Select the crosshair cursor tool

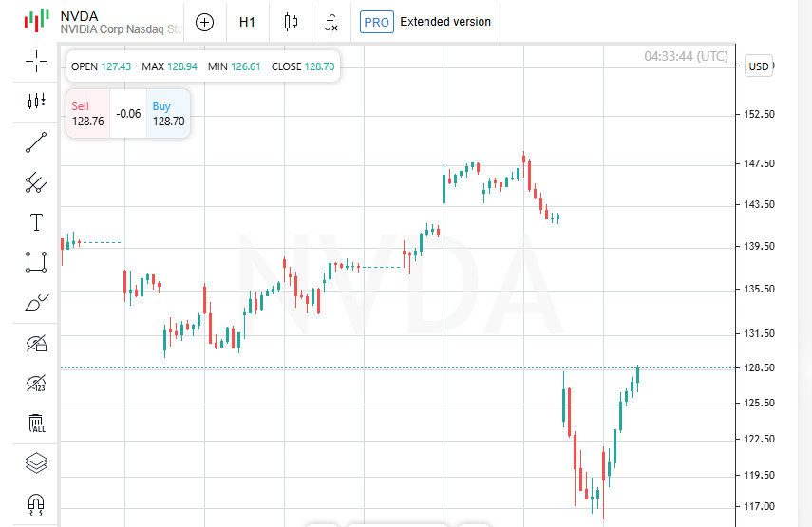coord(36,62)
